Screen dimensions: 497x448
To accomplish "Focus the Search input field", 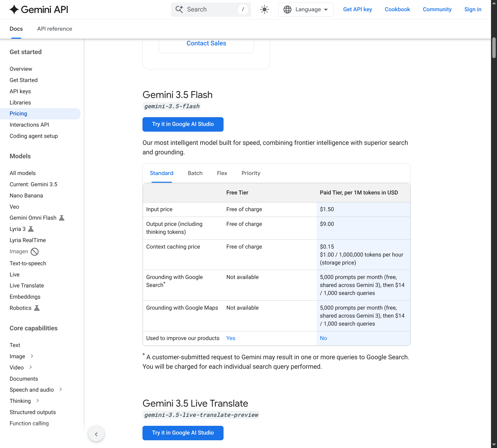I will tap(211, 9).
